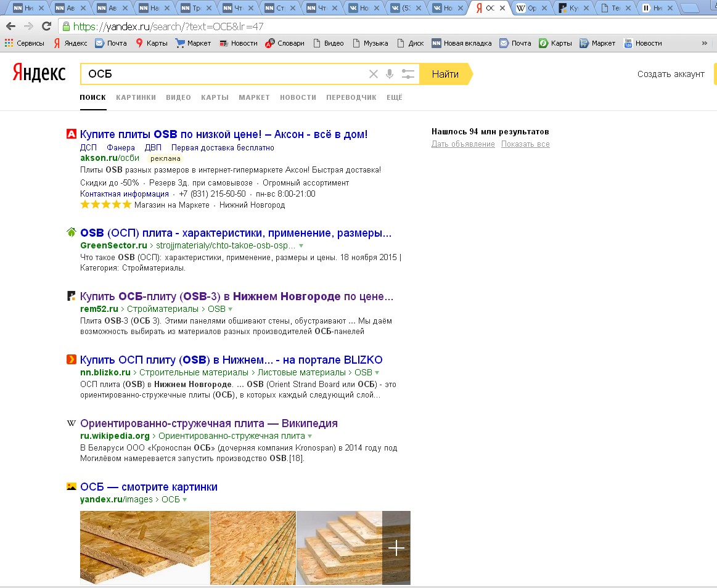Screen dimensions: 717x588
Task: Open the Яндекс bookmark
Action: click(x=70, y=43)
